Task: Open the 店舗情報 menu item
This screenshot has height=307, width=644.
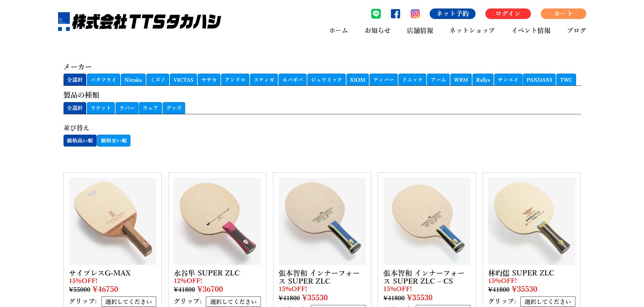Action: pyautogui.click(x=420, y=31)
